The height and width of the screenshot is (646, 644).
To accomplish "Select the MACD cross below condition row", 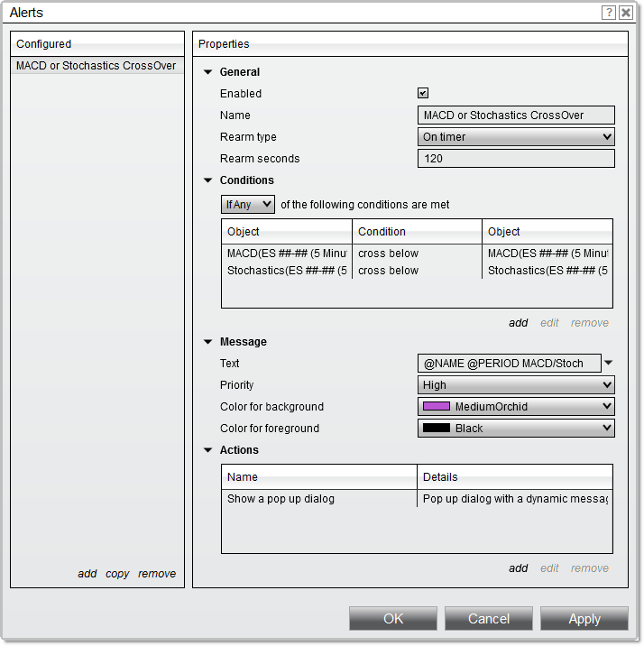I will click(388, 254).
